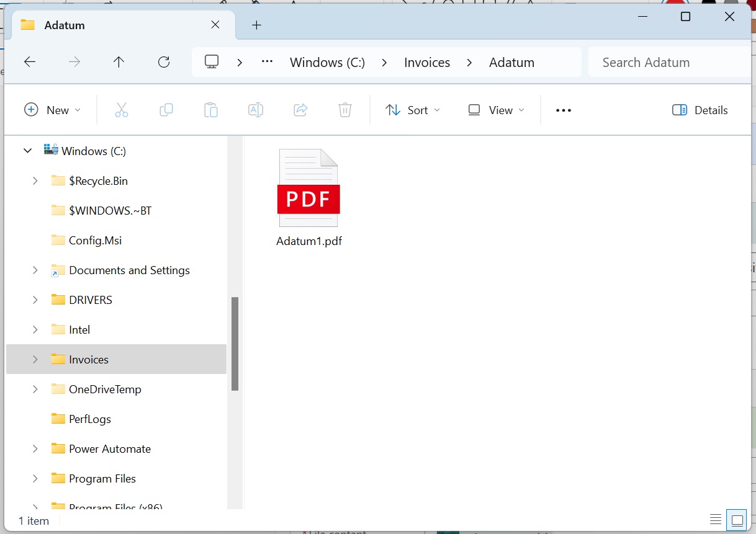The height and width of the screenshot is (534, 756).
Task: Switch to large thumbnails layout
Action: [737, 520]
